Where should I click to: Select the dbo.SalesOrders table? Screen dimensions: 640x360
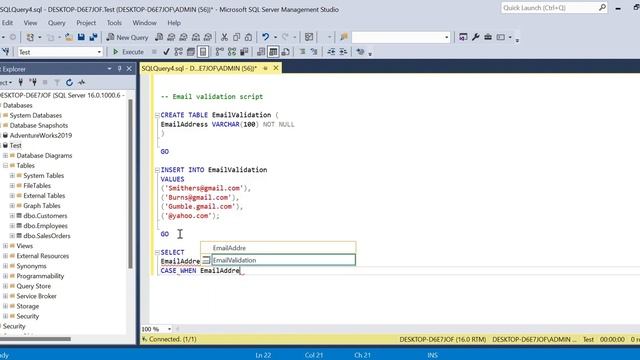tap(47, 236)
